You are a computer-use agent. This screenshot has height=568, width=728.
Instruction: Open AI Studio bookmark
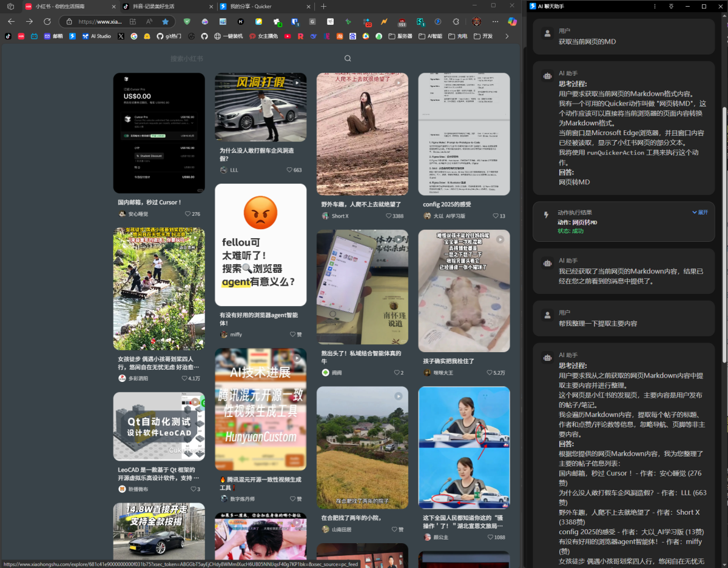[x=97, y=36]
